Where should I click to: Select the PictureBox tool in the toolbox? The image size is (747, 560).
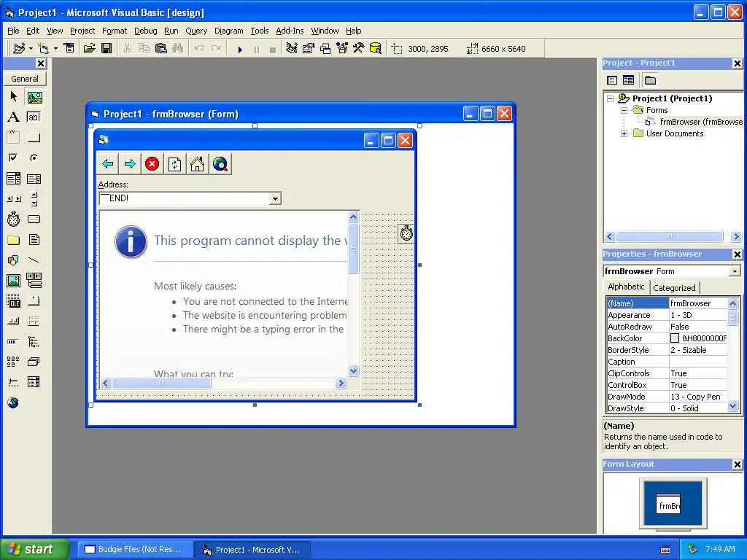click(x=34, y=98)
